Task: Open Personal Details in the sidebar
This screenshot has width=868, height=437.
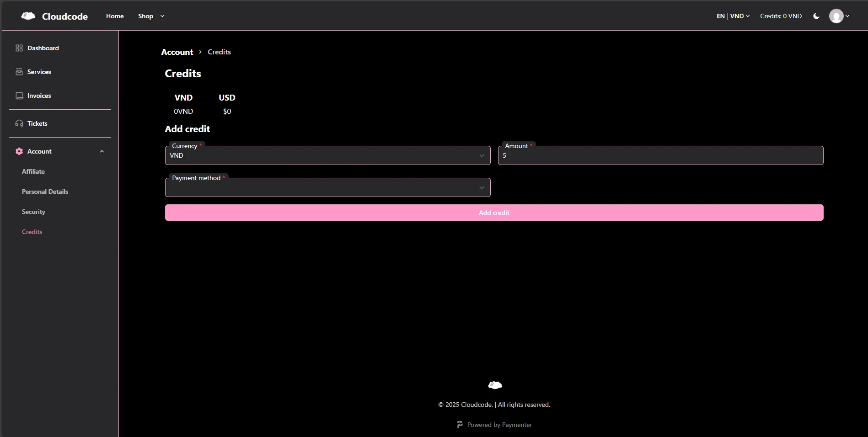Action: pyautogui.click(x=45, y=192)
